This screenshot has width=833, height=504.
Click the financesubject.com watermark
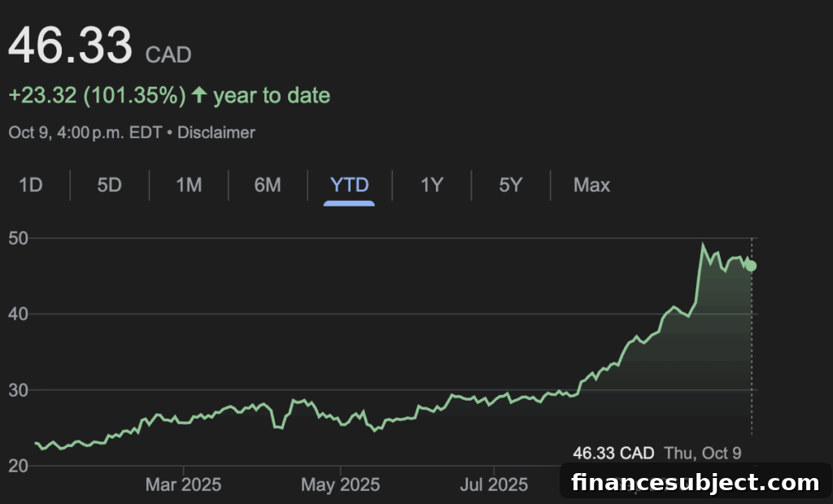(696, 482)
